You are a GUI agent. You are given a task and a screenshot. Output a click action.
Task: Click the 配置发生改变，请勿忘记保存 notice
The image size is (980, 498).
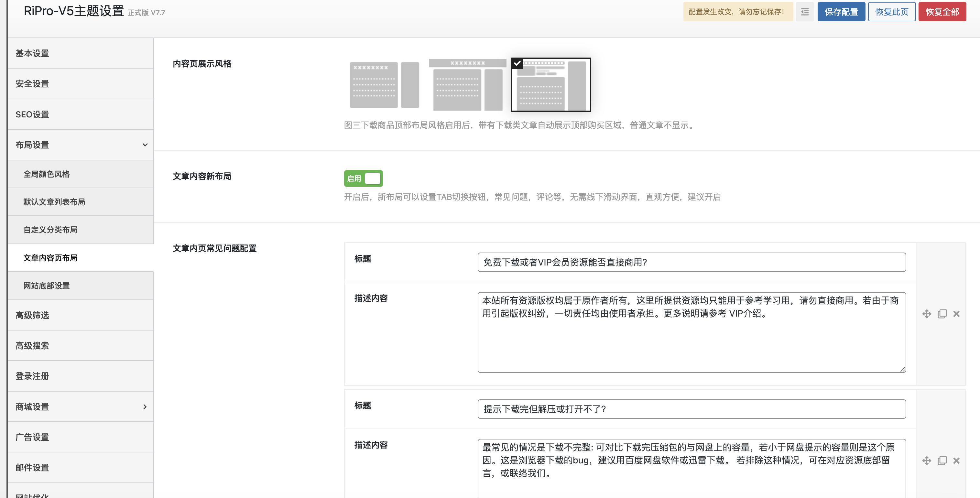(738, 12)
